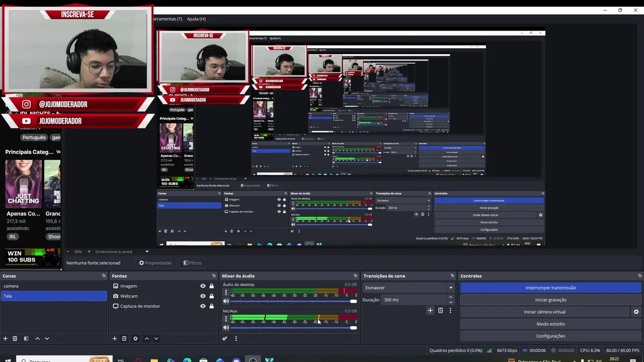Move the selected scene up

click(37, 338)
